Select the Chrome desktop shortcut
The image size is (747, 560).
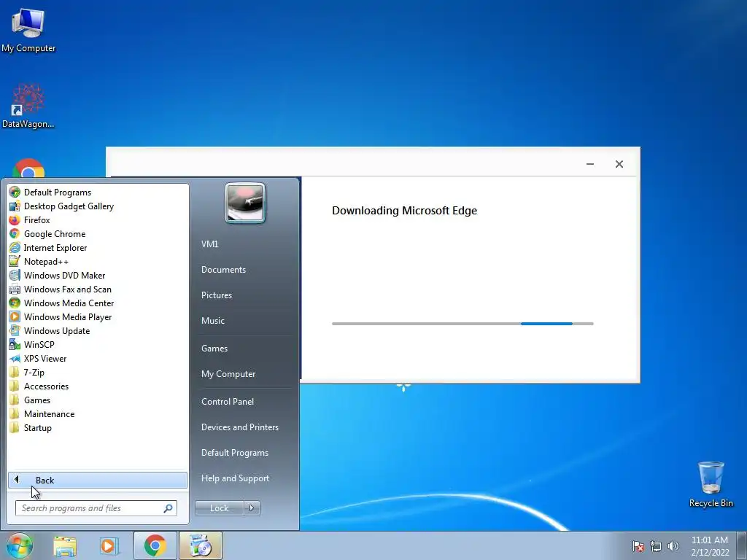(x=28, y=168)
